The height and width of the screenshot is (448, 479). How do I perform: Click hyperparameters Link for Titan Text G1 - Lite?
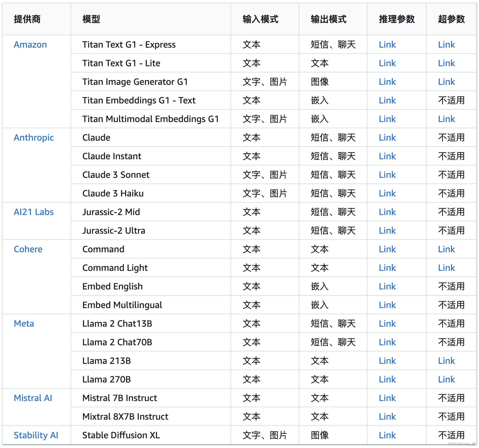pos(446,63)
